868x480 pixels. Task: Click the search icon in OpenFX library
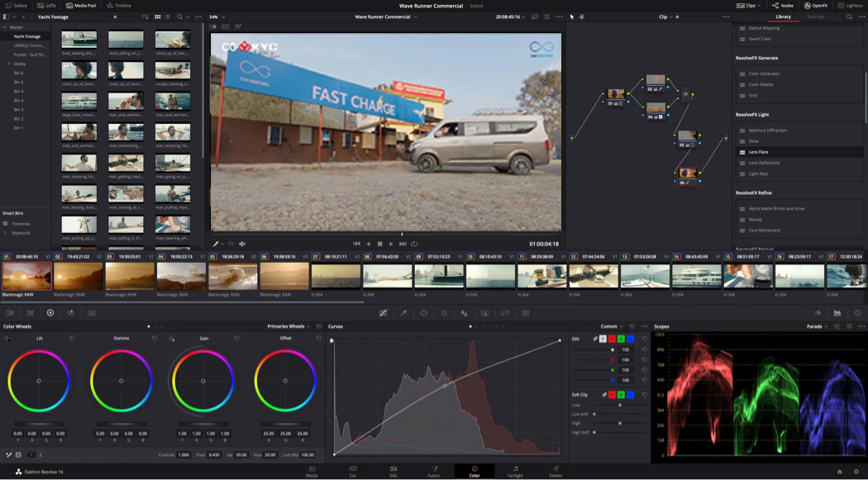pos(849,17)
